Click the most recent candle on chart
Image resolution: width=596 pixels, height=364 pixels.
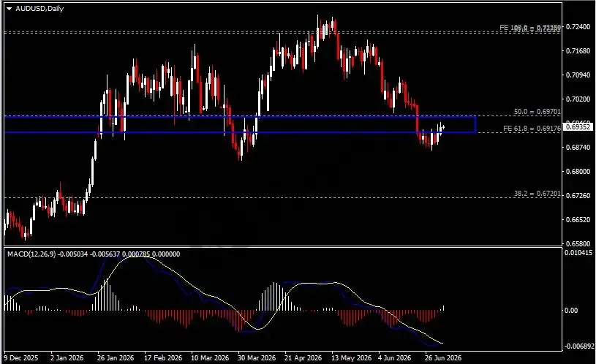tap(443, 127)
